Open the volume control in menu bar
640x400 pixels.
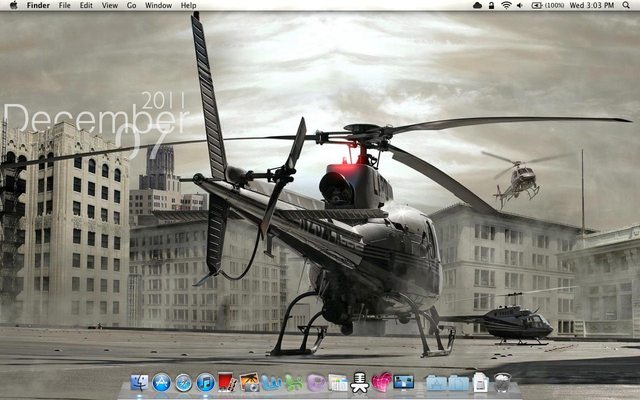pos(520,5)
